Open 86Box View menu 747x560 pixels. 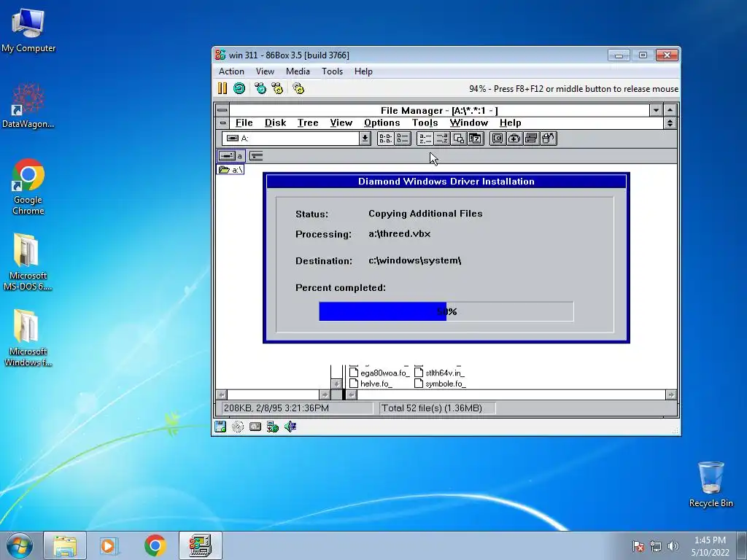pos(265,71)
